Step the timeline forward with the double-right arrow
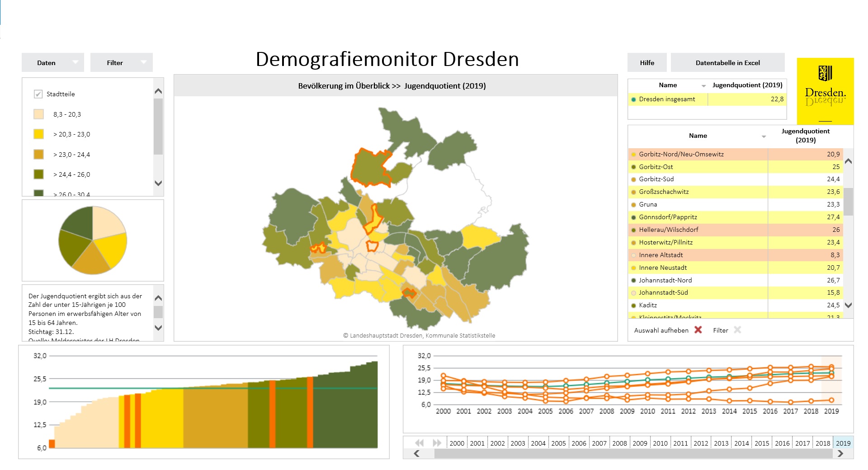The image size is (868, 470). [x=437, y=443]
